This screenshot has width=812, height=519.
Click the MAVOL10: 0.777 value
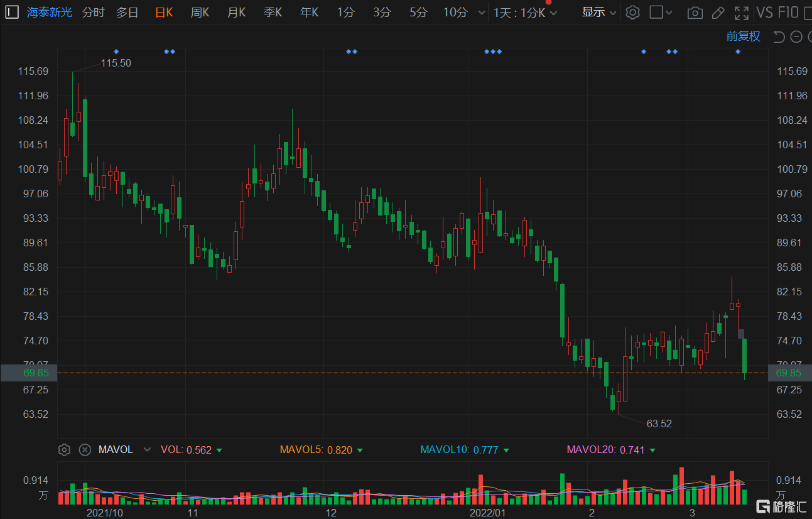[459, 450]
